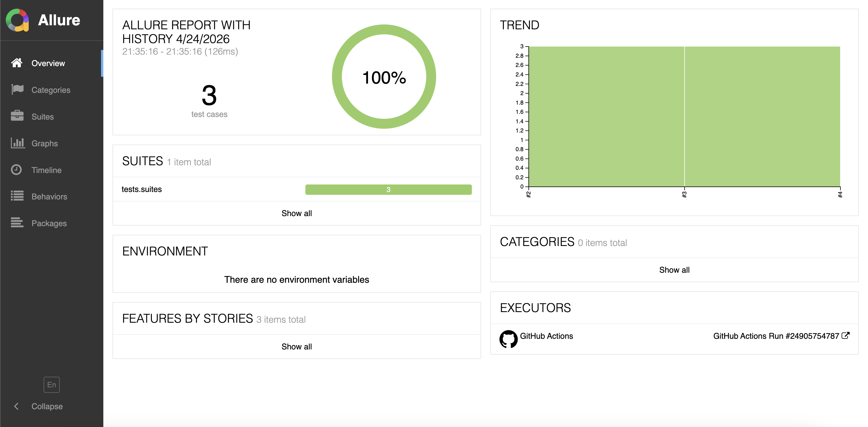Open Timeline via the clock icon
The image size is (868, 427).
[16, 170]
